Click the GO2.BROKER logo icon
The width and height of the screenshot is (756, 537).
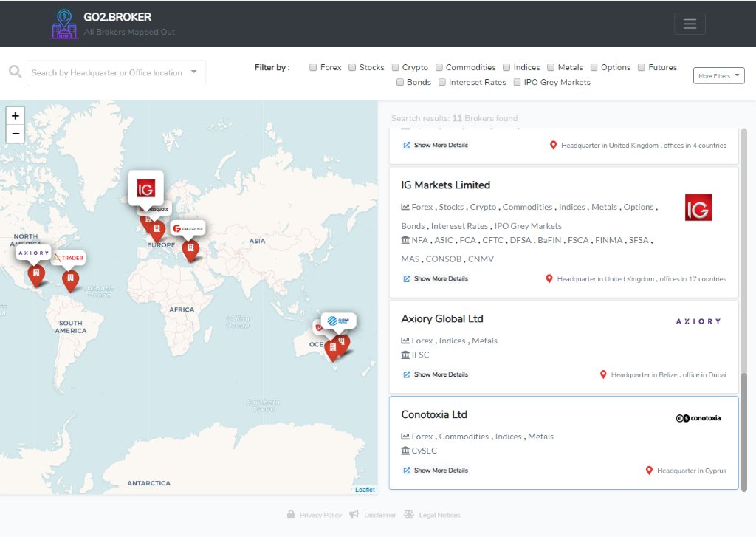click(64, 24)
